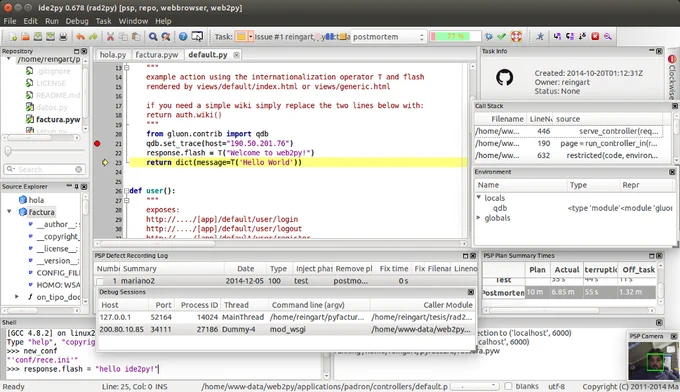The width and height of the screenshot is (680, 392).
Task: Click the Step Return debug icon
Action: [582, 37]
